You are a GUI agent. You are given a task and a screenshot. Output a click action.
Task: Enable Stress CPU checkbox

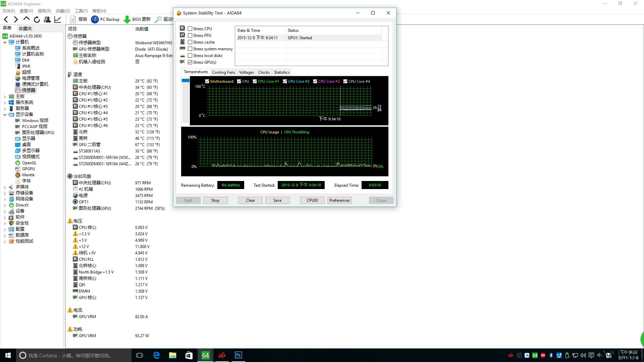(190, 29)
